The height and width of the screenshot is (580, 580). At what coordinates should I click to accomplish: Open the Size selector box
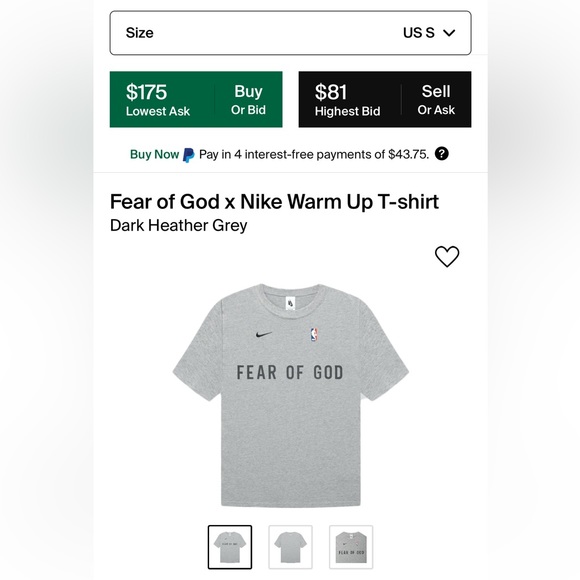coord(290,33)
